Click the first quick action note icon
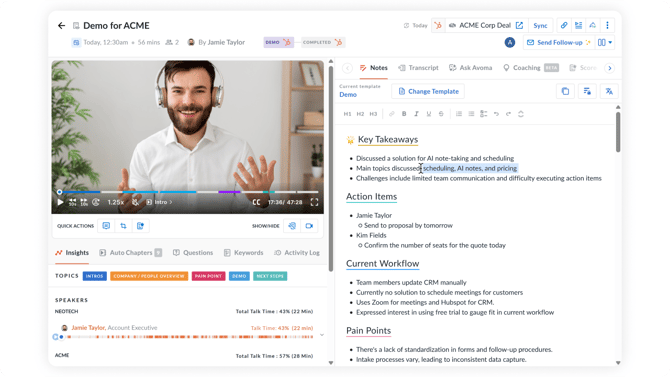 pyautogui.click(x=106, y=226)
